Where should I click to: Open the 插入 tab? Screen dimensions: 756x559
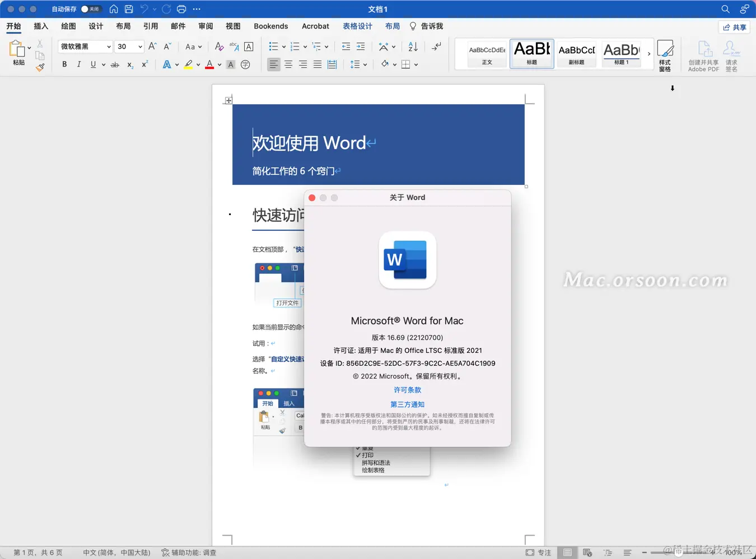pyautogui.click(x=41, y=26)
